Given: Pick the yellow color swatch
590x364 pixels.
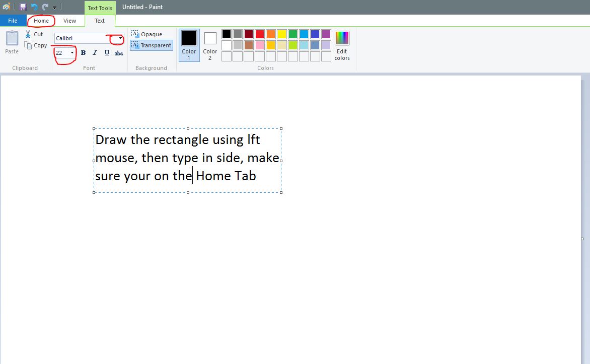Looking at the screenshot, I should pos(282,34).
